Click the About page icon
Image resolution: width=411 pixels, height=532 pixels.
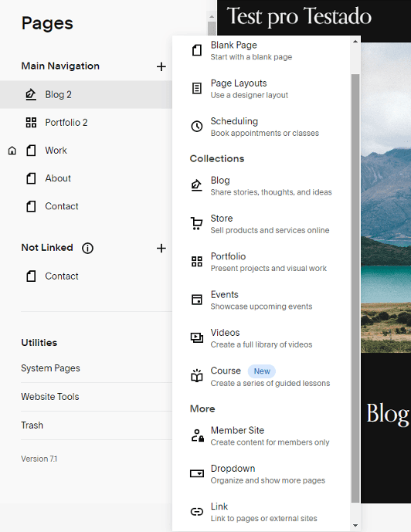click(31, 178)
